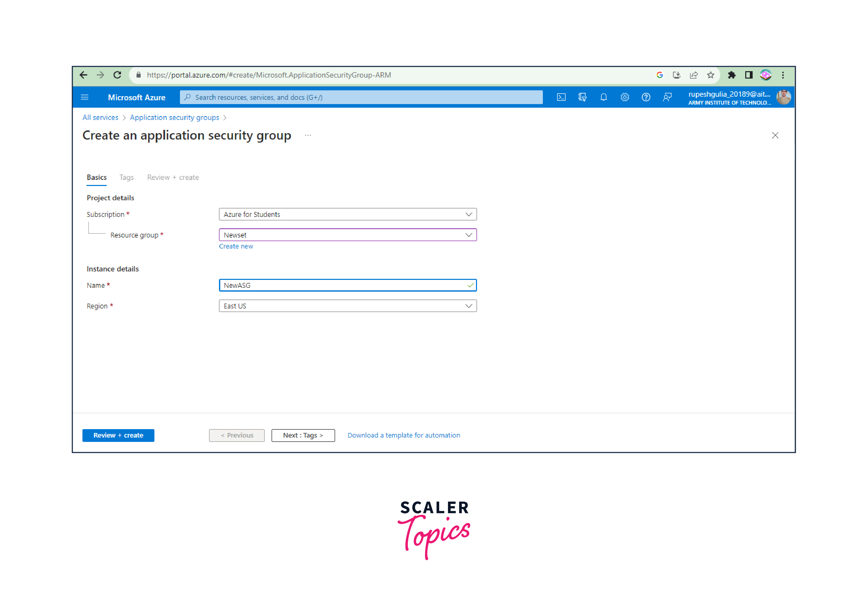Switch to the Review + create tab

173,177
